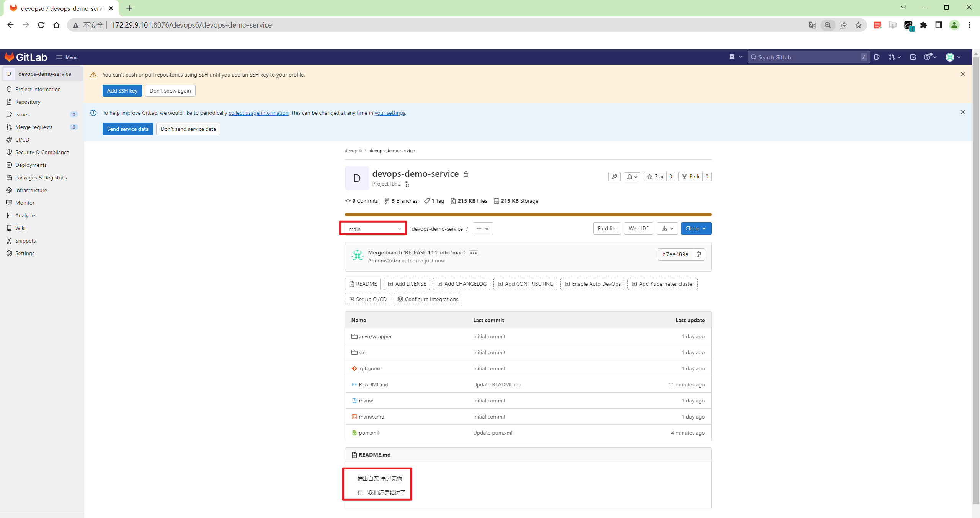
Task: Dismiss the SSH key warning banner
Action: coord(962,74)
